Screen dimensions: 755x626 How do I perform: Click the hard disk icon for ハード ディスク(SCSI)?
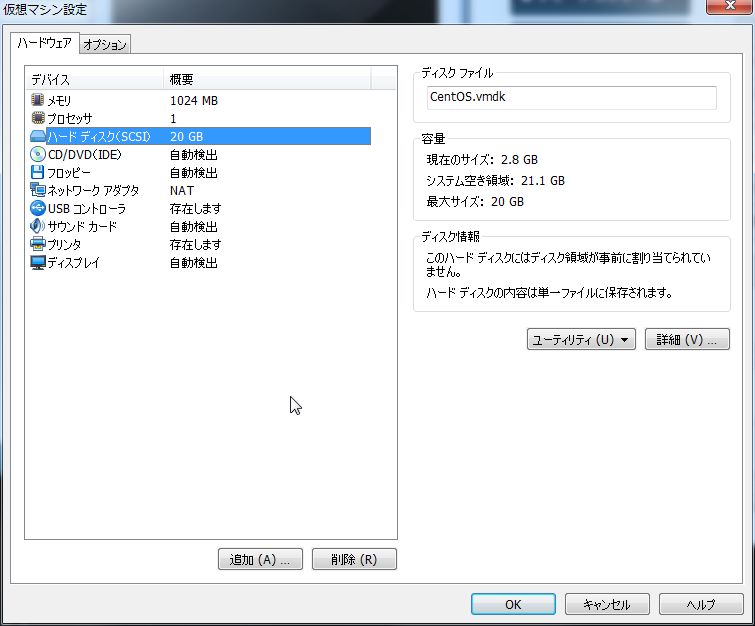(x=38, y=136)
